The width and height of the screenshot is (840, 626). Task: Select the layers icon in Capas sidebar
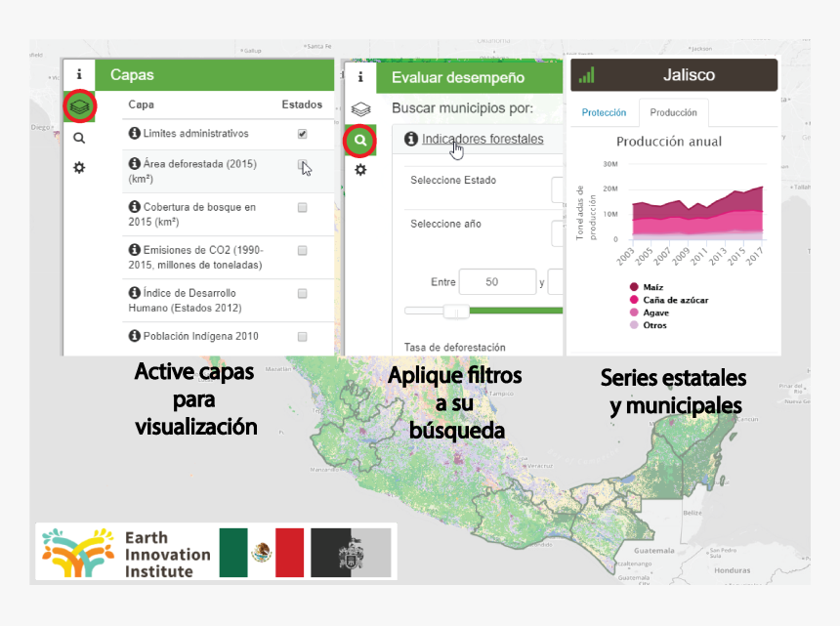click(79, 106)
